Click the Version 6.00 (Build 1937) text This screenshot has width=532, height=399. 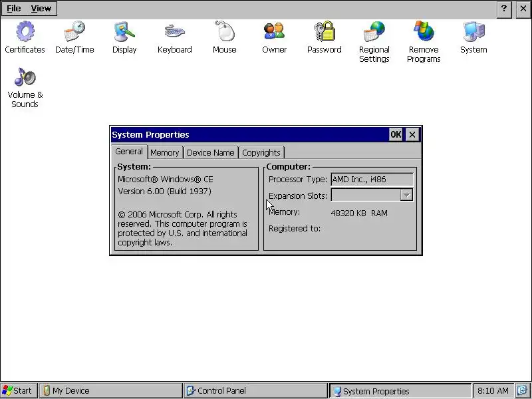click(164, 191)
